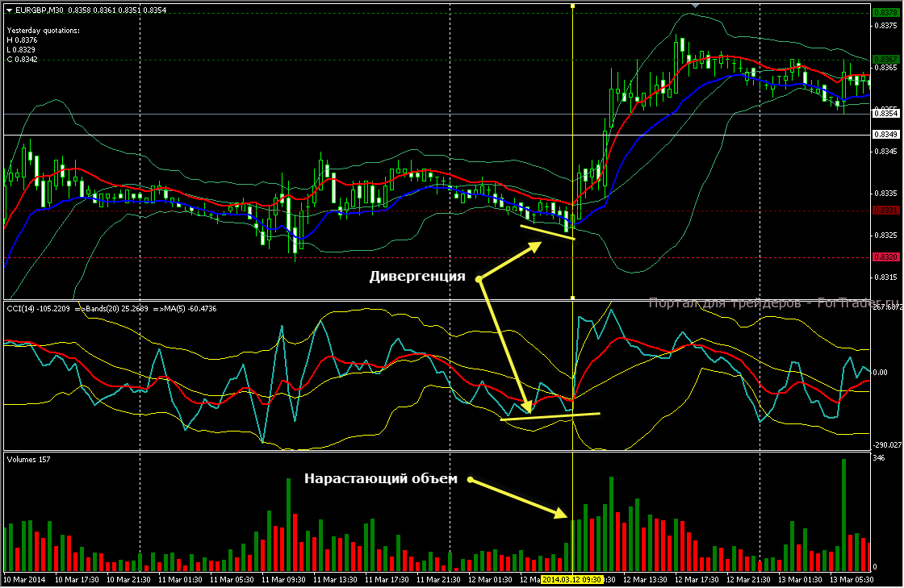
Task: Click the '11 Mar 09:30' time label
Action: (x=283, y=580)
